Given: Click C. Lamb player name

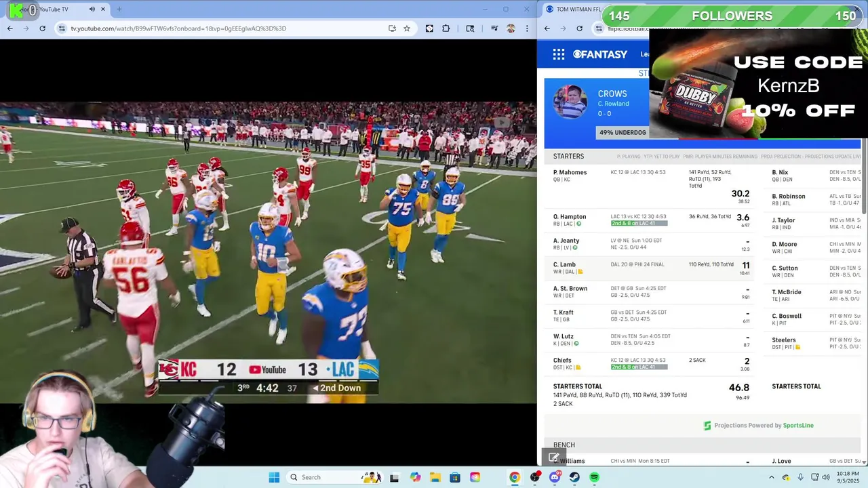Looking at the screenshot, I should (x=564, y=264).
